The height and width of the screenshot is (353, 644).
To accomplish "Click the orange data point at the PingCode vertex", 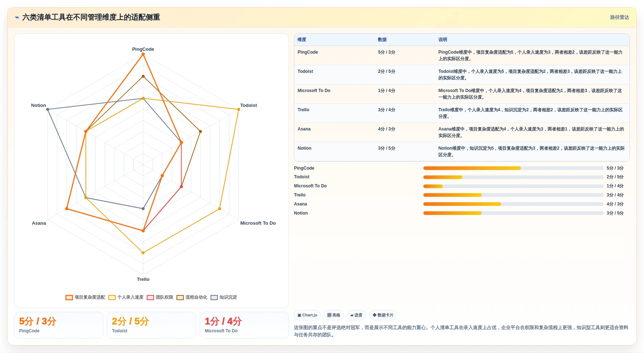I will click(x=143, y=54).
